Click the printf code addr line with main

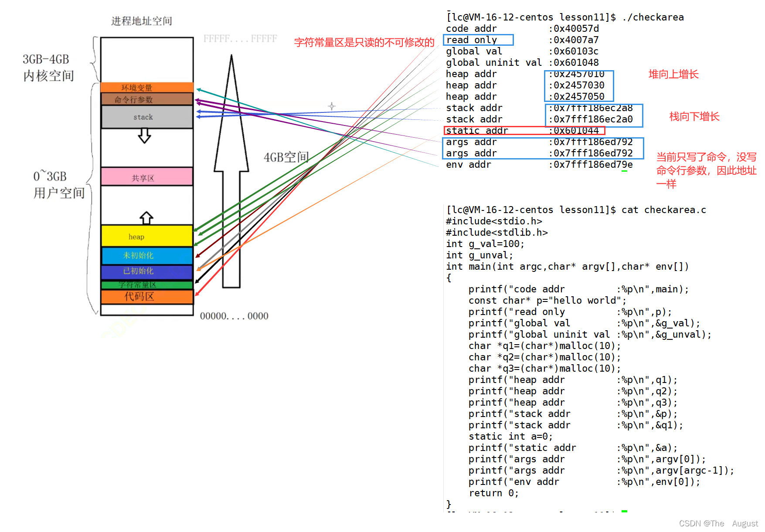579,289
